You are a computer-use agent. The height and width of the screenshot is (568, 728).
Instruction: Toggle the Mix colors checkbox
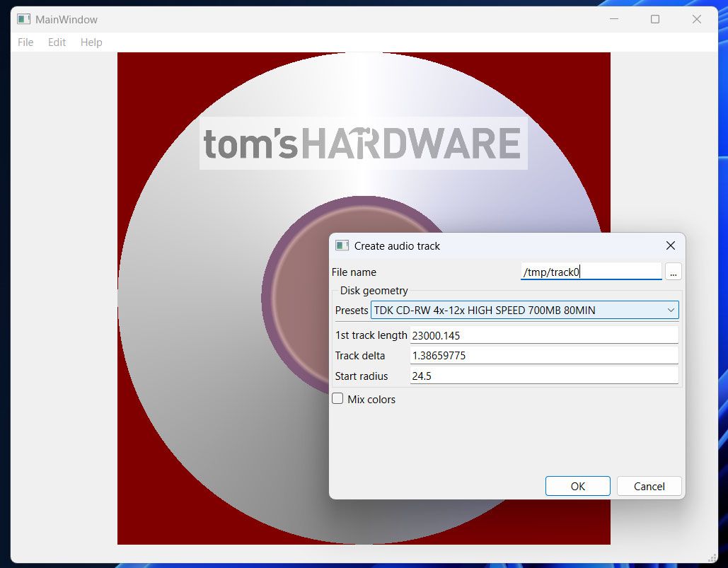pos(337,398)
